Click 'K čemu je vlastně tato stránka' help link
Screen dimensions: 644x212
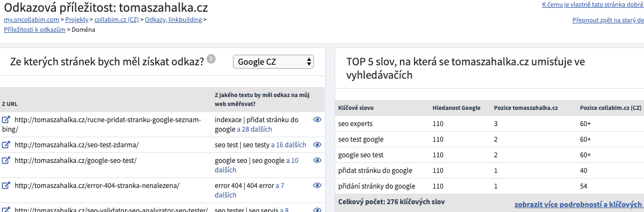593,4
